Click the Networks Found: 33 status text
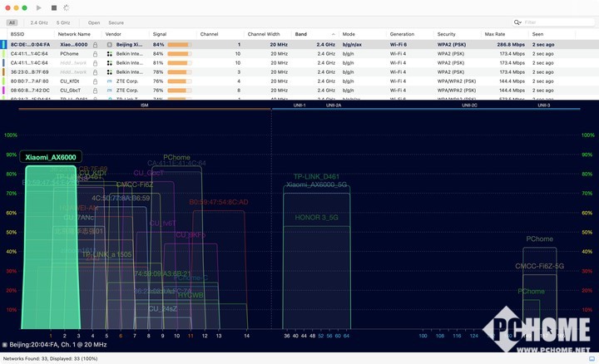599x364 pixels. click(50, 359)
